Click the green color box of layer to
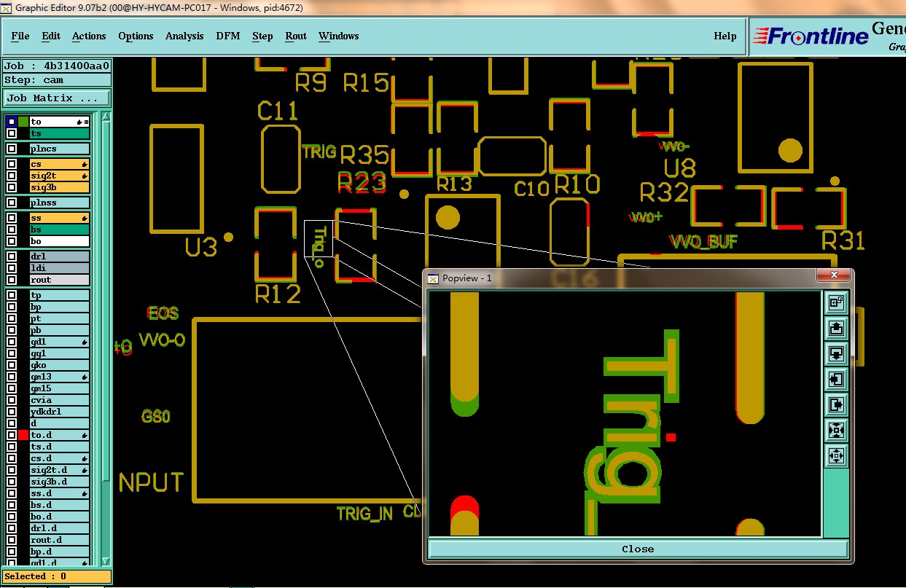The image size is (906, 588). click(x=23, y=122)
